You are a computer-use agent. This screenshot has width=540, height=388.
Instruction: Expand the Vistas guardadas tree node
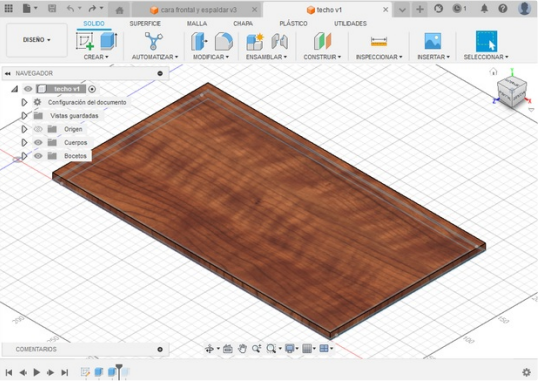tap(24, 116)
